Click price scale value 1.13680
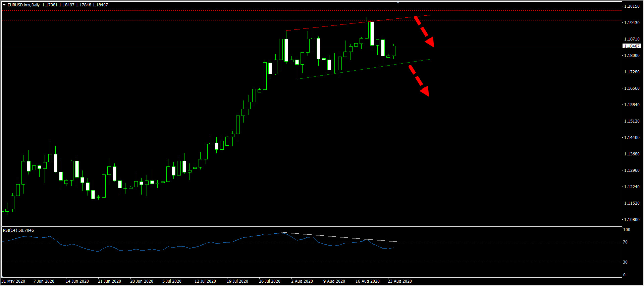644x286 pixels. [x=632, y=154]
